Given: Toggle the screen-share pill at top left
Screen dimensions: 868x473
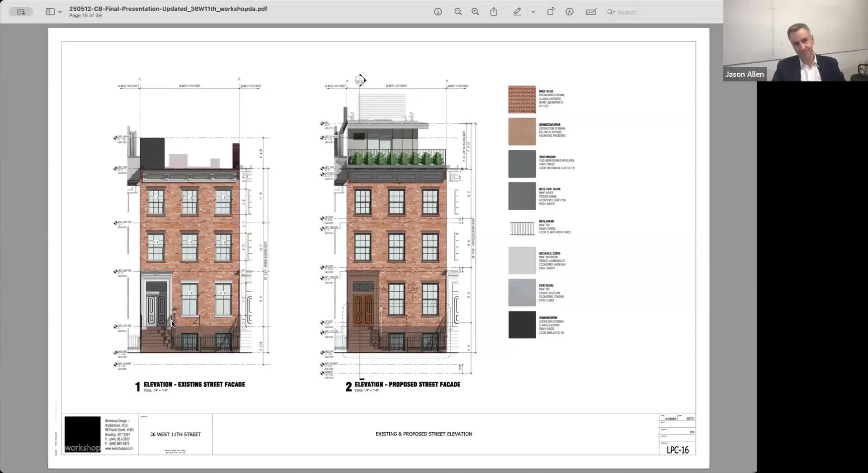Looking at the screenshot, I should [21, 12].
